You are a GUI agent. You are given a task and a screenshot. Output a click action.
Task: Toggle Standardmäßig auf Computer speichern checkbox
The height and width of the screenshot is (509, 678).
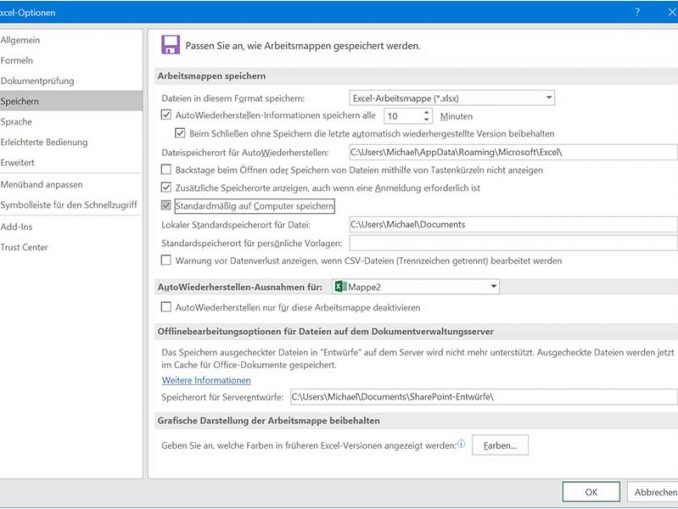pyautogui.click(x=167, y=206)
